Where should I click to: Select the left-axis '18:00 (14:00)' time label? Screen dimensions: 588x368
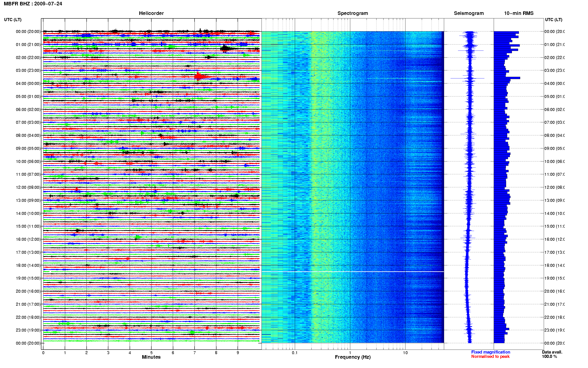point(28,265)
